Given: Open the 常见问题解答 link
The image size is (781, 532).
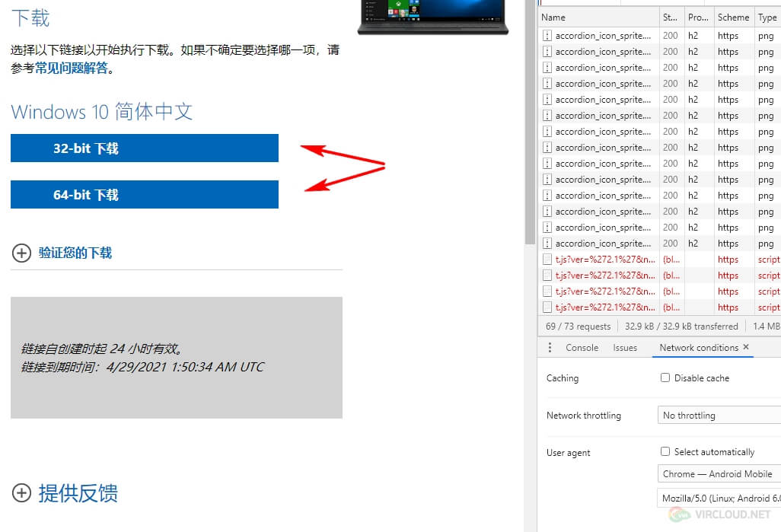Looking at the screenshot, I should (72, 68).
